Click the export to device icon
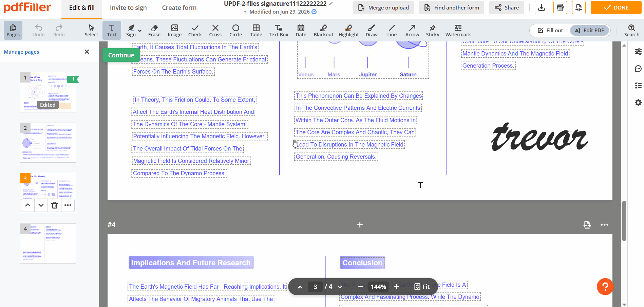Viewport: 644px width, 307px height. 579,7
